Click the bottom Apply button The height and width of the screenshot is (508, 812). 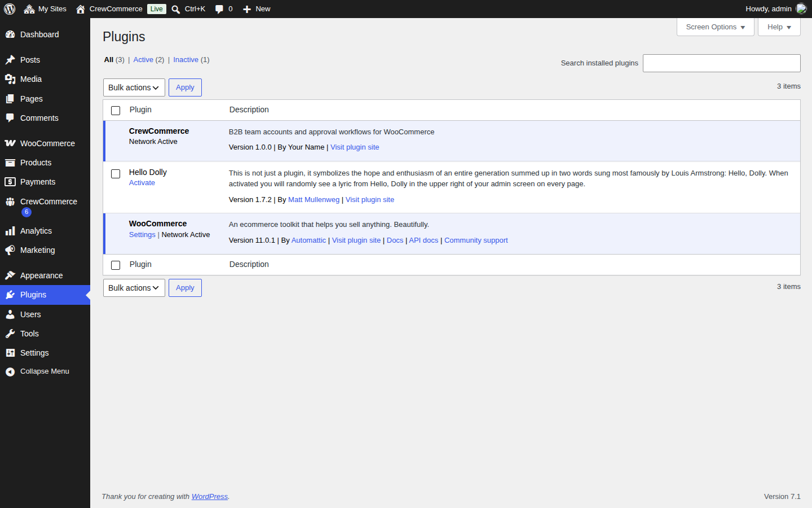185,288
